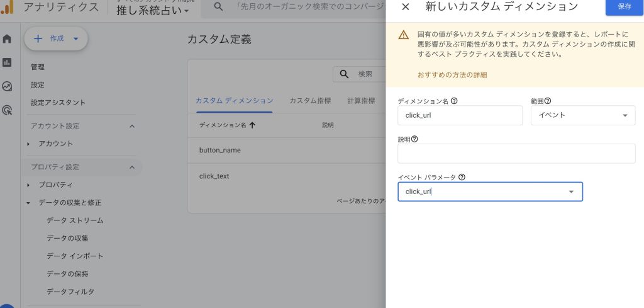Open the Home icon in left sidebar
This screenshot has width=644, height=308.
pos(7,39)
